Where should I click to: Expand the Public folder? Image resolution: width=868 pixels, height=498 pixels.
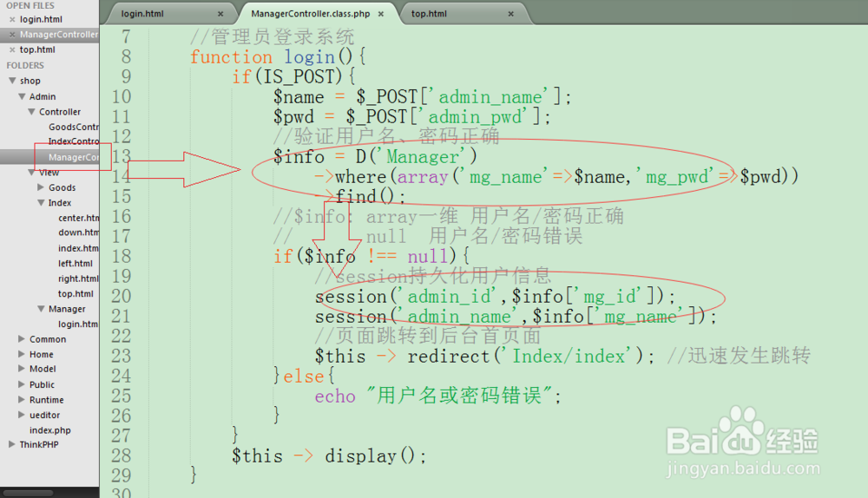tap(22, 384)
